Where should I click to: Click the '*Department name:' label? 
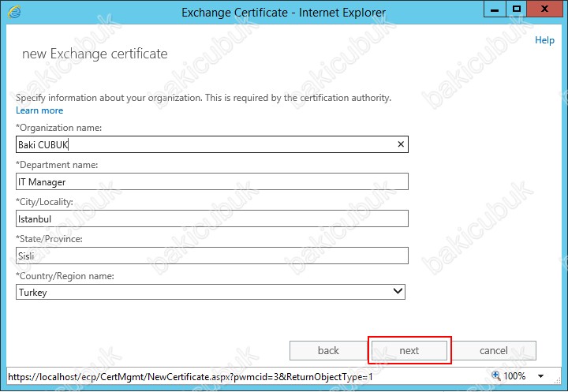tap(57, 165)
